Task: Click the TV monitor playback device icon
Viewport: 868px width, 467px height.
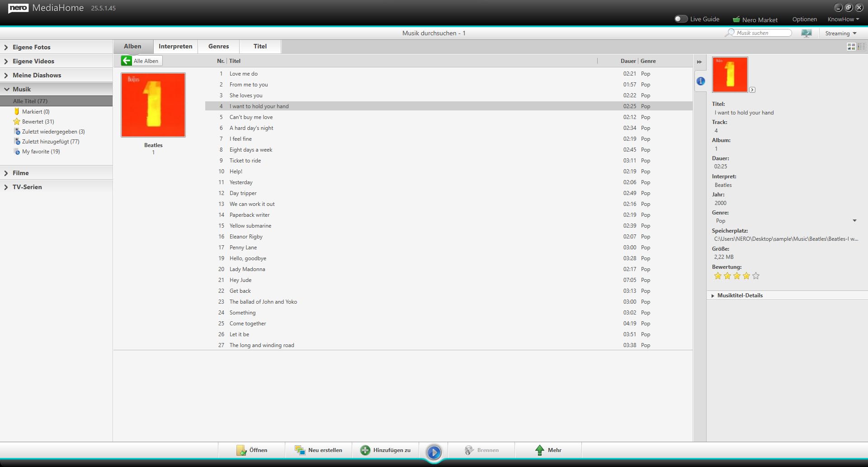Action: [807, 33]
